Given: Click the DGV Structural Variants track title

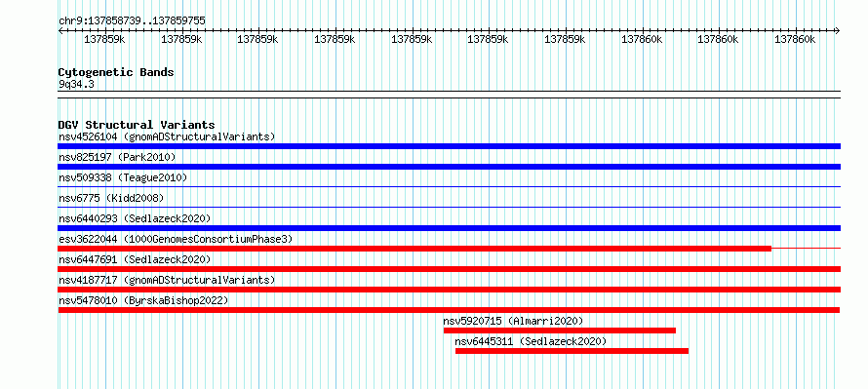Looking at the screenshot, I should coord(137,125).
